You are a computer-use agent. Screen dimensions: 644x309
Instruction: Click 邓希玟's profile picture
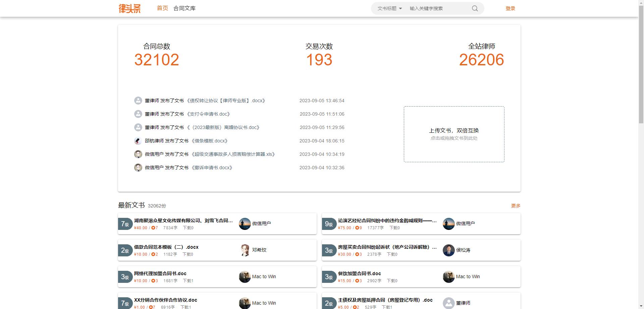(x=245, y=250)
